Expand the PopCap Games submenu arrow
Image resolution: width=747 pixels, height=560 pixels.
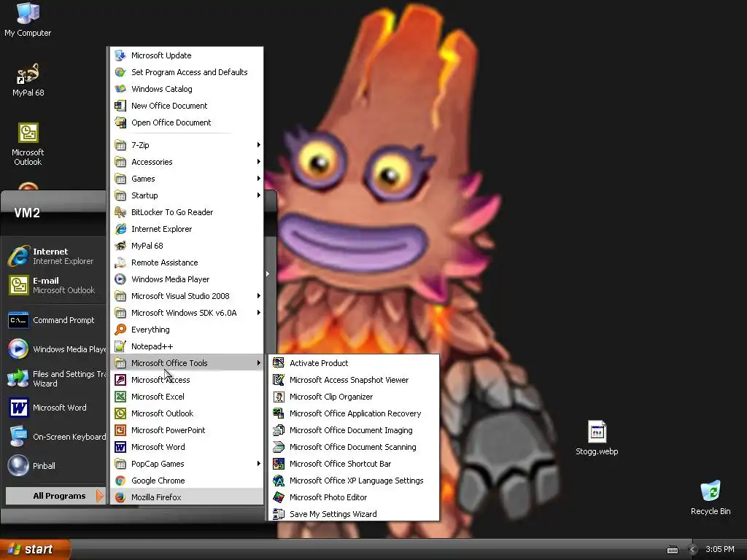(259, 464)
